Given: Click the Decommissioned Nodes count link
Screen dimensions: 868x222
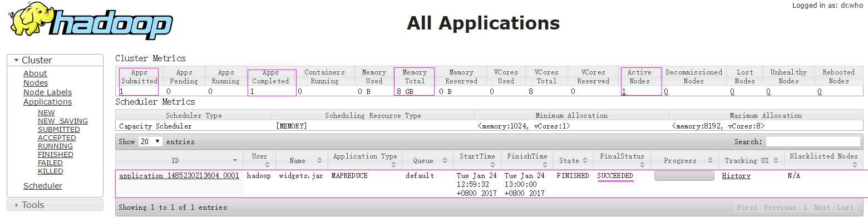Looking at the screenshot, I should tap(666, 91).
